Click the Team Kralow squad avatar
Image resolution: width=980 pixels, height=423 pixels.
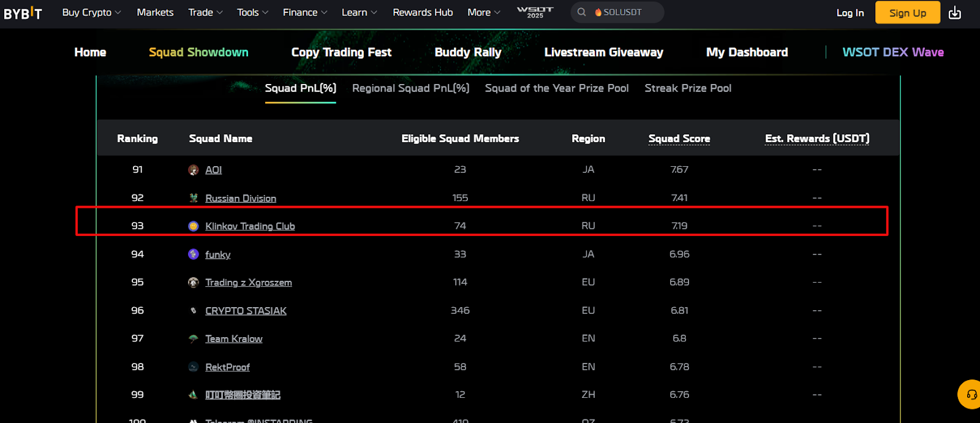(194, 339)
